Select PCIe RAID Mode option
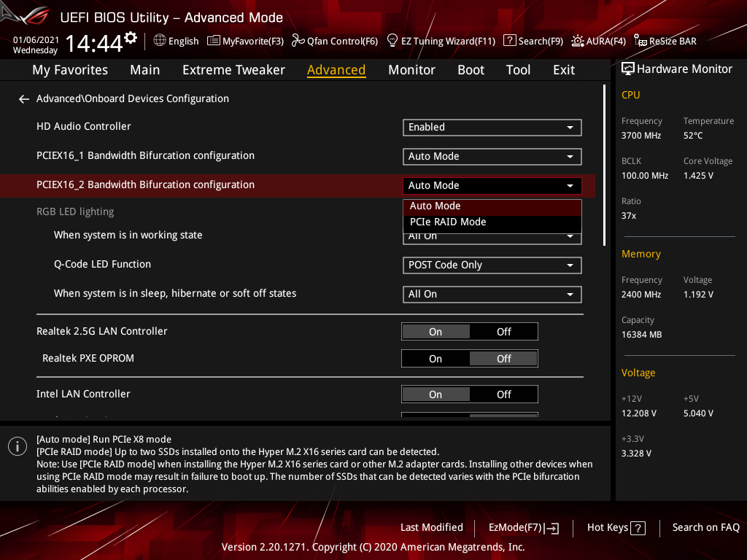This screenshot has height=560, width=747. (x=492, y=222)
